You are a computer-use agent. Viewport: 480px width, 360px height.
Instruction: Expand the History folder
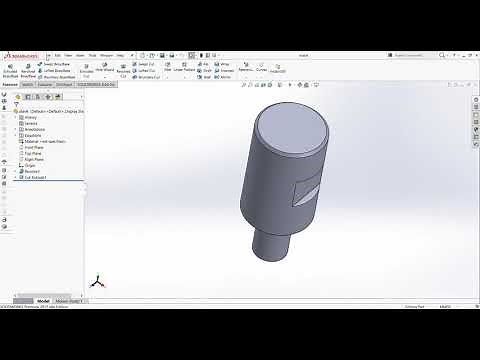(x=15, y=118)
